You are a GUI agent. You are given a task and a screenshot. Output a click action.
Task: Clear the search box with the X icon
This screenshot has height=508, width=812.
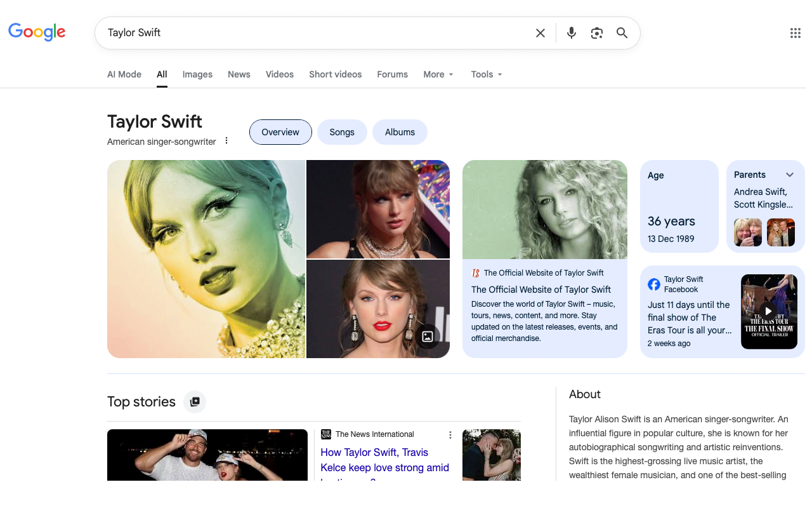540,33
